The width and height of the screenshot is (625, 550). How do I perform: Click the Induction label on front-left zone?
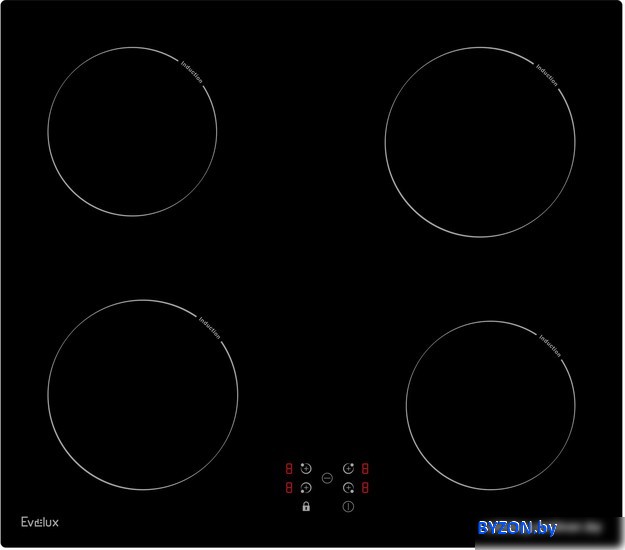tap(209, 328)
